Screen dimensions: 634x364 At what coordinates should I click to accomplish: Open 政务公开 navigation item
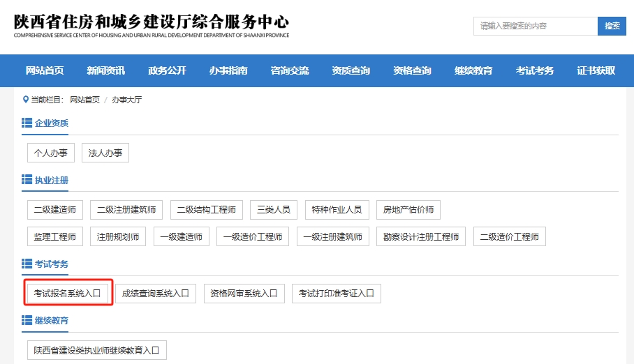(x=167, y=70)
